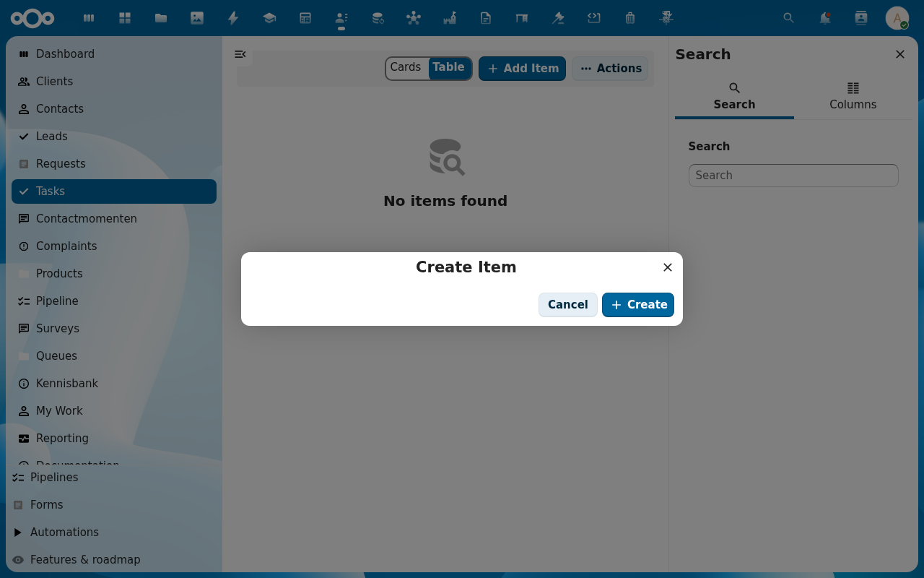Image resolution: width=924 pixels, height=578 pixels.
Task: Open the database stack app icon in top bar
Action: pos(378,18)
